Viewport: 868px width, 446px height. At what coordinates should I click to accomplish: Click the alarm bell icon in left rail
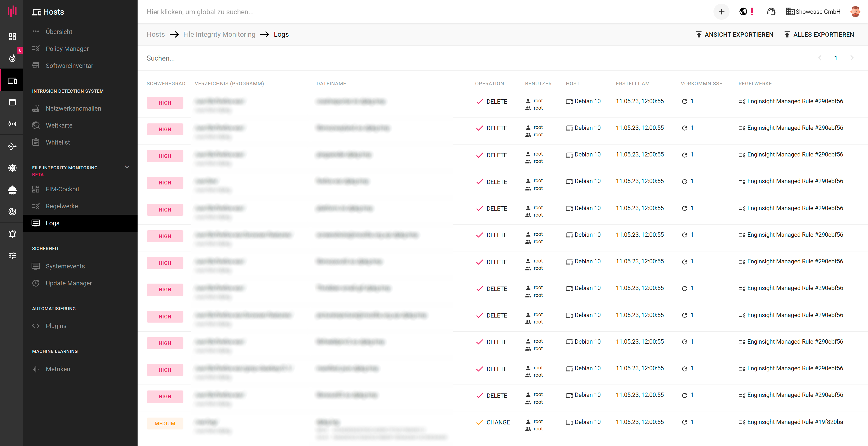[x=12, y=234]
